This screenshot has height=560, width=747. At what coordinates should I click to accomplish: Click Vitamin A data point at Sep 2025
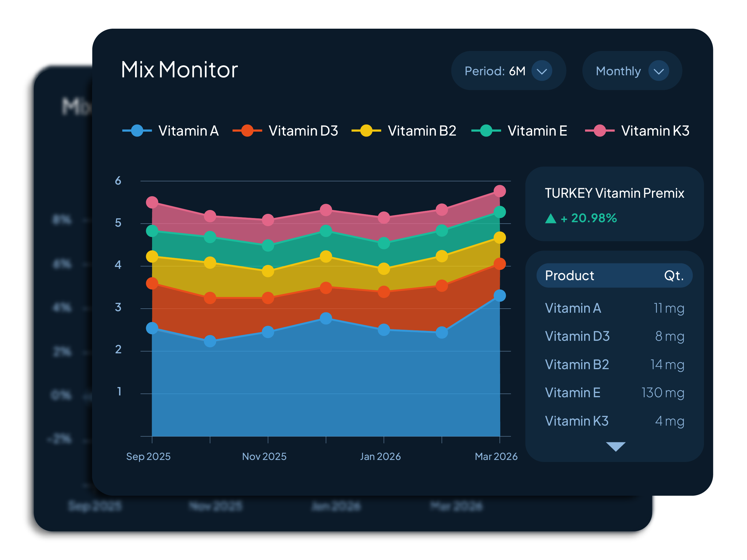pos(152,328)
